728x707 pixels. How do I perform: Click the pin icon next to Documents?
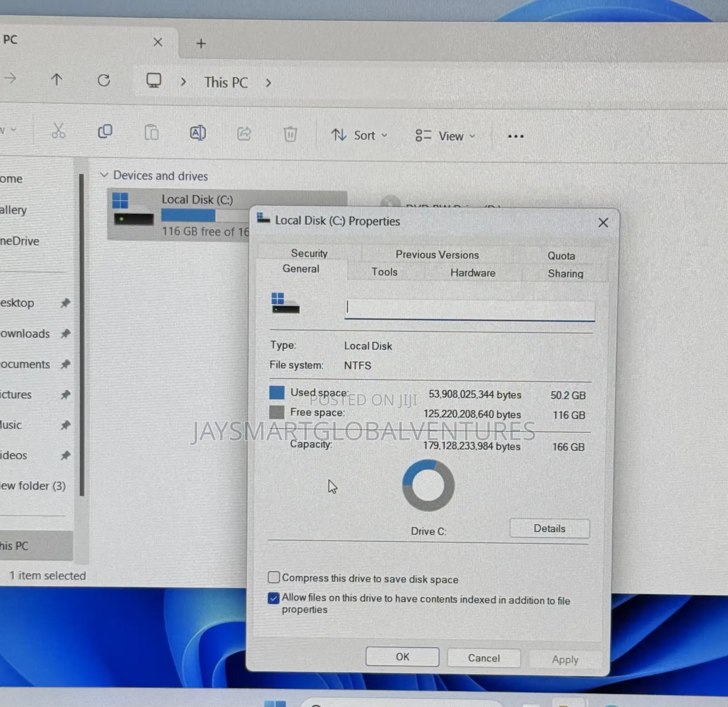pos(66,364)
